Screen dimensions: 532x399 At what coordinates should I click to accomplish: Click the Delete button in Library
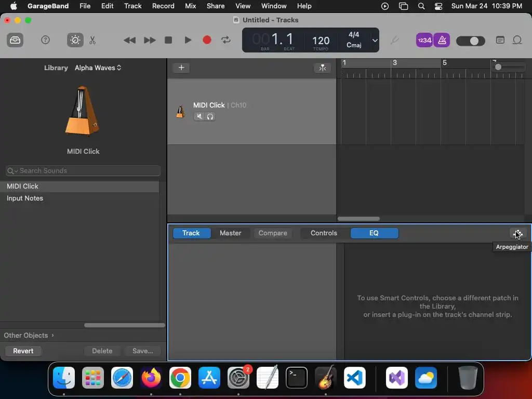click(x=102, y=351)
